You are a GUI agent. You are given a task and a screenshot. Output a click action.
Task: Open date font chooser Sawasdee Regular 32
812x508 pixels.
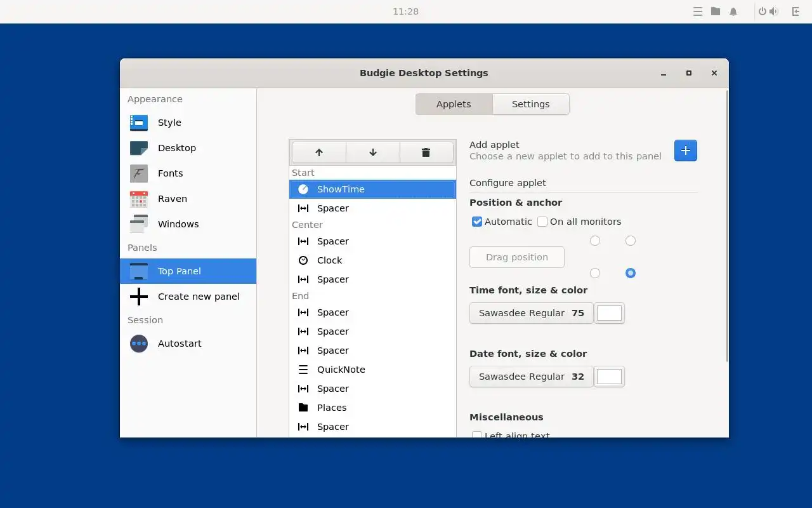point(532,377)
